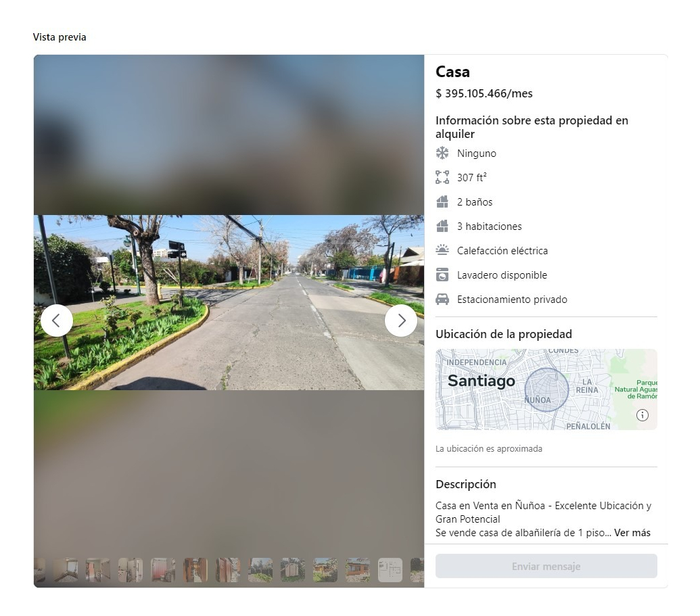The width and height of the screenshot is (700, 616).
Task: Select the Calefacción eléctrica heater icon
Action: [442, 250]
